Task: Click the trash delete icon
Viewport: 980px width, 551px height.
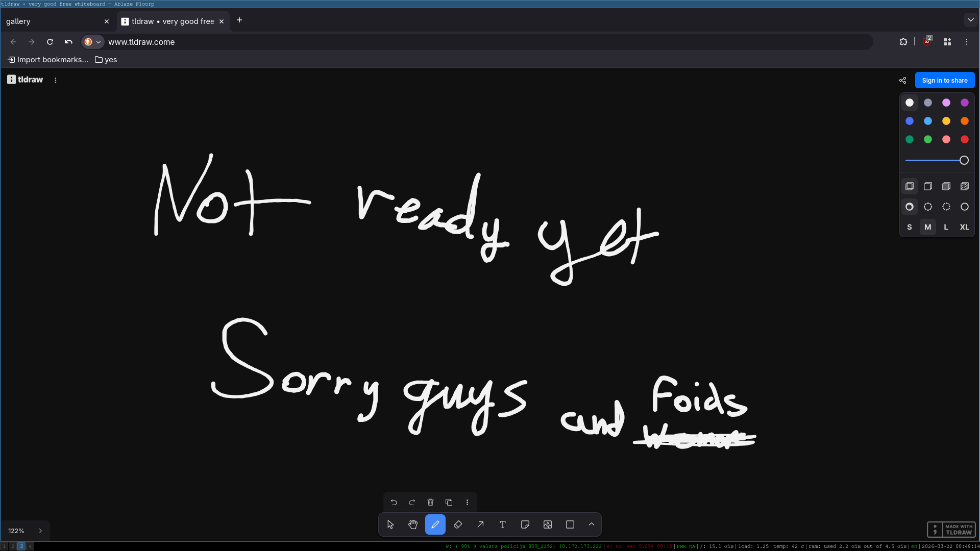Action: click(430, 503)
